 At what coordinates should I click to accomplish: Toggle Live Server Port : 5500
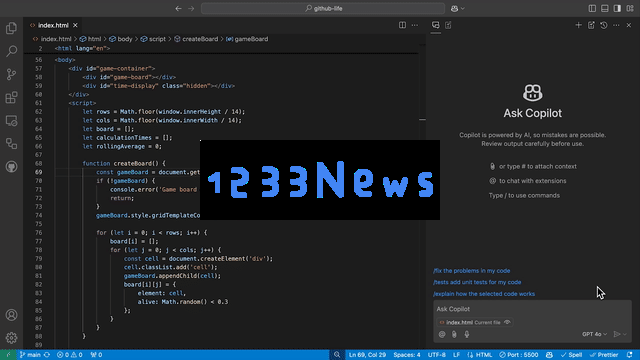[518, 355]
